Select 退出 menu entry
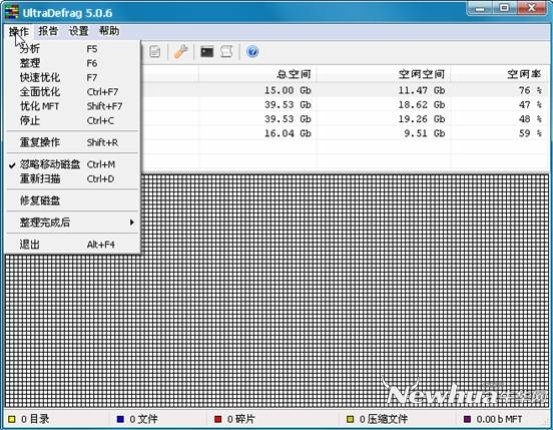Screen dimensions: 553x430 (x=73, y=244)
